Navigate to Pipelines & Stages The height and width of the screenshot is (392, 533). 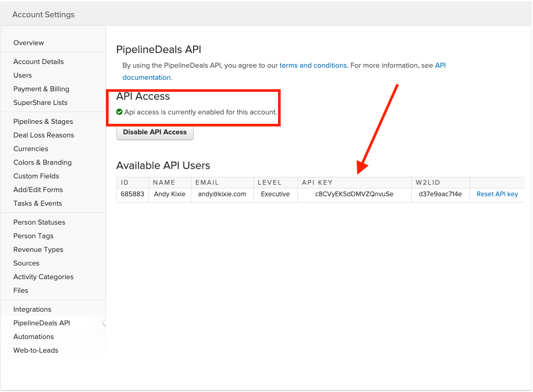[43, 121]
